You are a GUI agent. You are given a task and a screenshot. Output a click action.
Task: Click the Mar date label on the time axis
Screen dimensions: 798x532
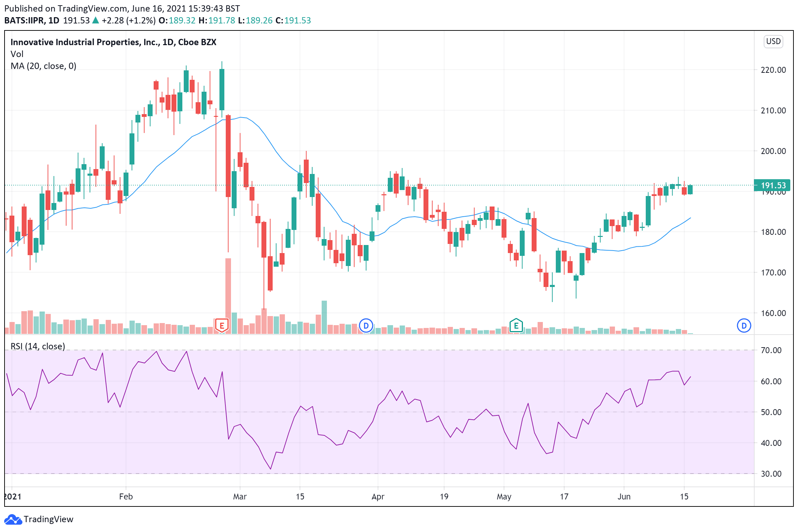(240, 497)
